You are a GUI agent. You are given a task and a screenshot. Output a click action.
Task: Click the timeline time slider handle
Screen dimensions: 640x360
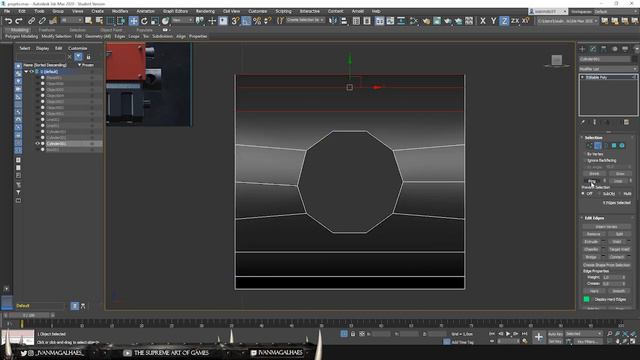pos(29,316)
